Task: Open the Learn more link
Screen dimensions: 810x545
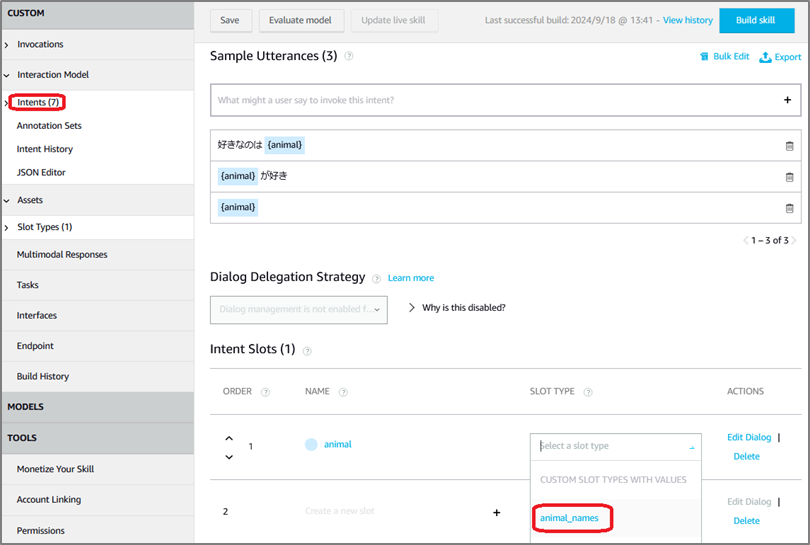Action: pos(411,278)
